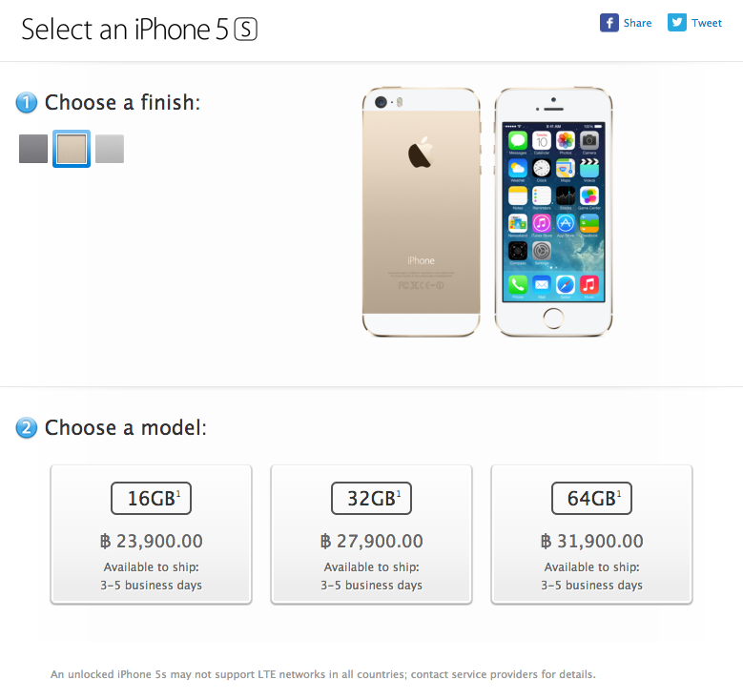Screen dimensions: 743x700
Task: Click the Apple logo on phone back
Action: tap(421, 153)
